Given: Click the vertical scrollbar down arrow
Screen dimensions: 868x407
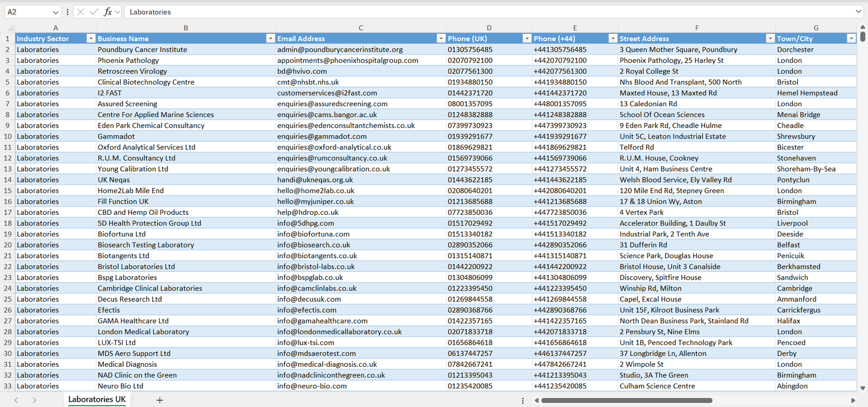Looking at the screenshot, I should point(863,388).
